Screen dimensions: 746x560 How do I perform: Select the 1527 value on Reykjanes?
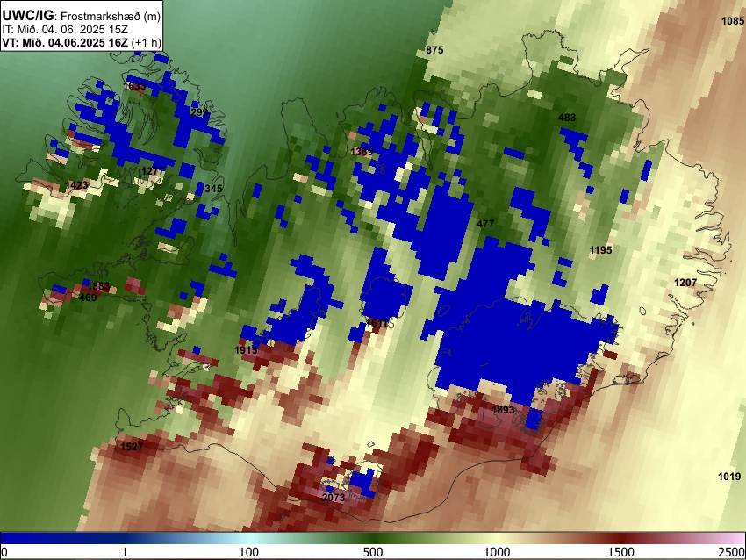(132, 446)
